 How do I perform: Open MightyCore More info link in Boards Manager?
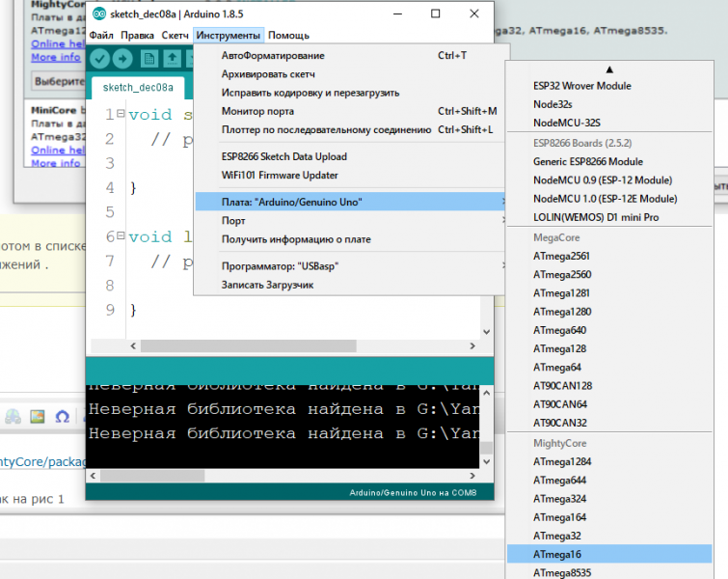(56, 57)
